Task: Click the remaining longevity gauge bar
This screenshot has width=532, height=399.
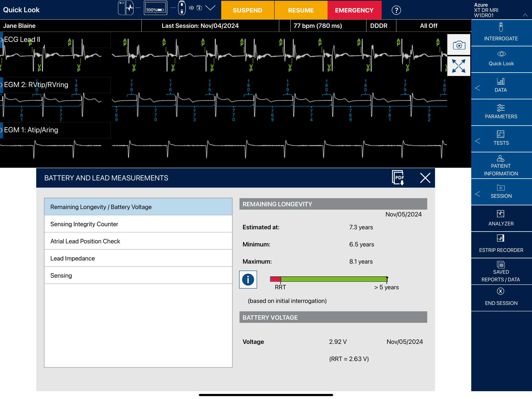Action: coord(329,279)
